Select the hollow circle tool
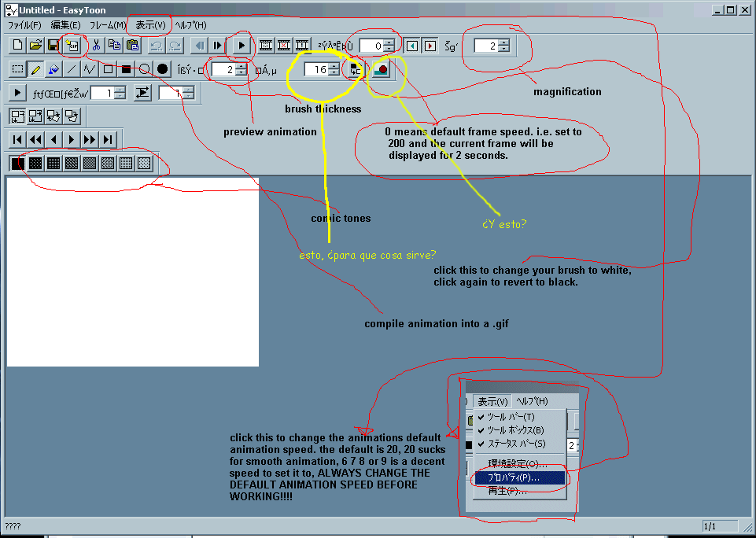The height and width of the screenshot is (538, 756). coord(144,69)
